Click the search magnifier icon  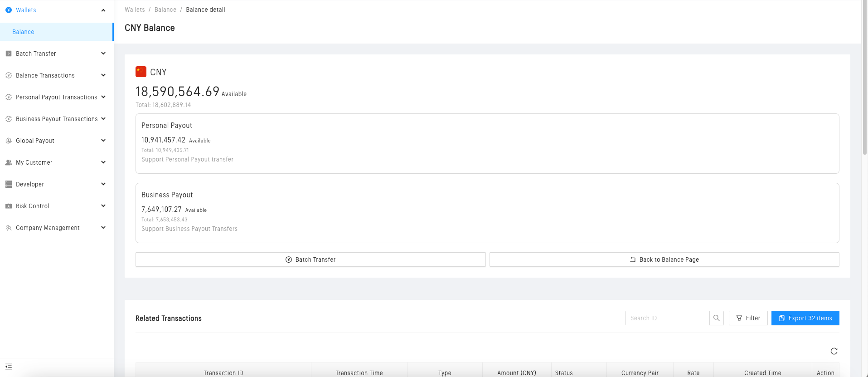(717, 318)
